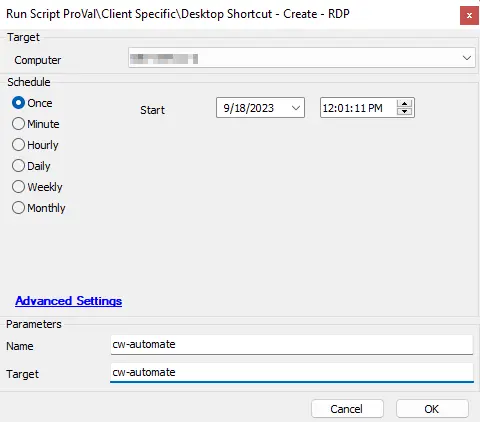Click the month in the start date field
Viewport: 480px width, 422px height.
[x=226, y=108]
